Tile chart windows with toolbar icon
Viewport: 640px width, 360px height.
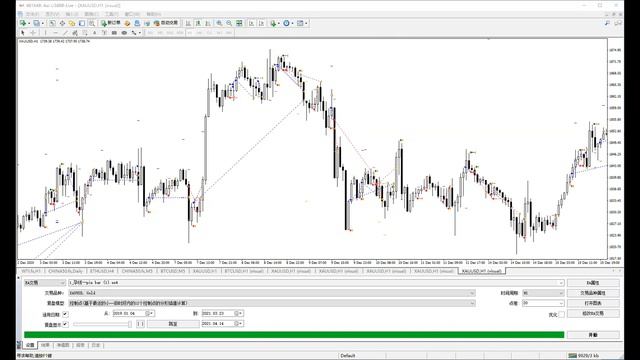click(239, 23)
